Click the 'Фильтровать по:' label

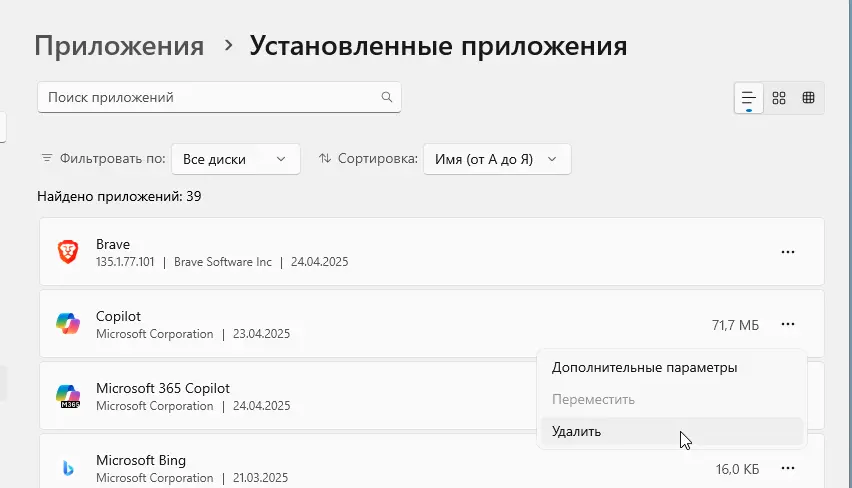pos(112,159)
